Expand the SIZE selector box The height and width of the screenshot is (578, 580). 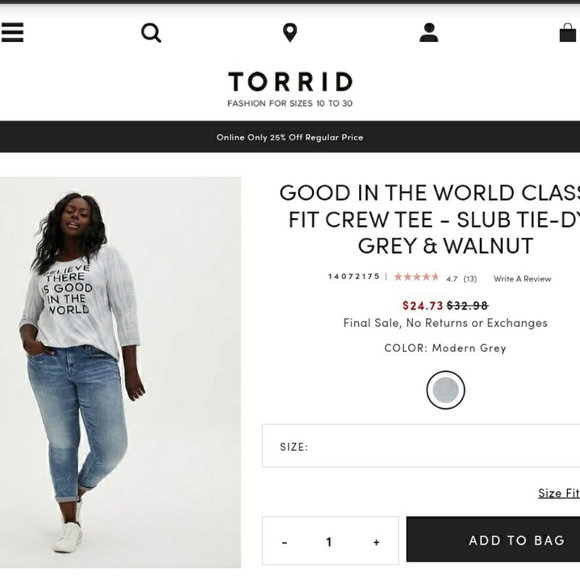[x=421, y=446]
